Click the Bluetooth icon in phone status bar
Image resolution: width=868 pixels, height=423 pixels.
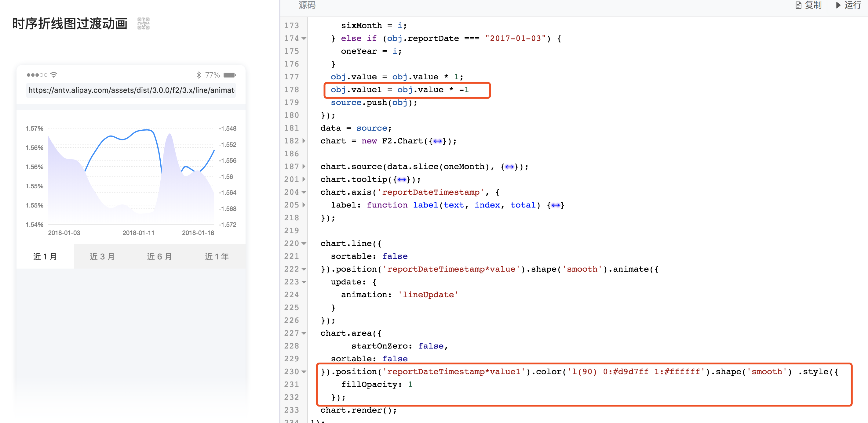[199, 75]
